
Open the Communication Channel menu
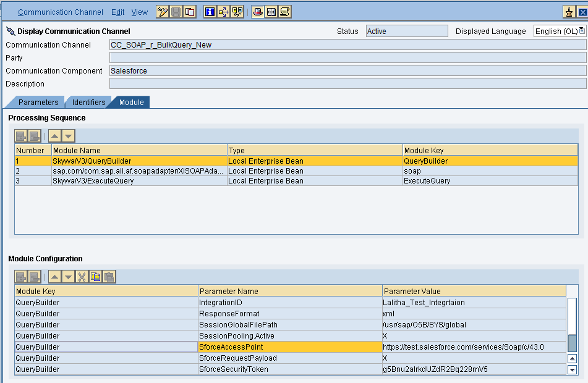61,12
